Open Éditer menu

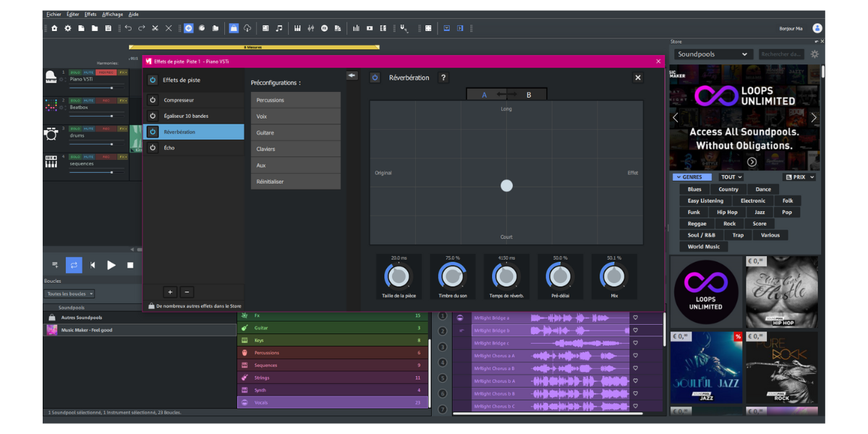click(73, 14)
